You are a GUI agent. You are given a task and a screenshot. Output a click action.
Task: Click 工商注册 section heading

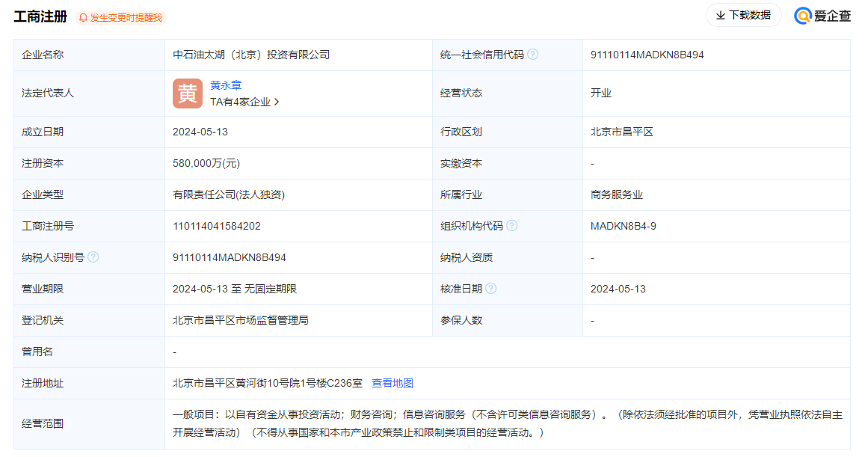(x=40, y=16)
